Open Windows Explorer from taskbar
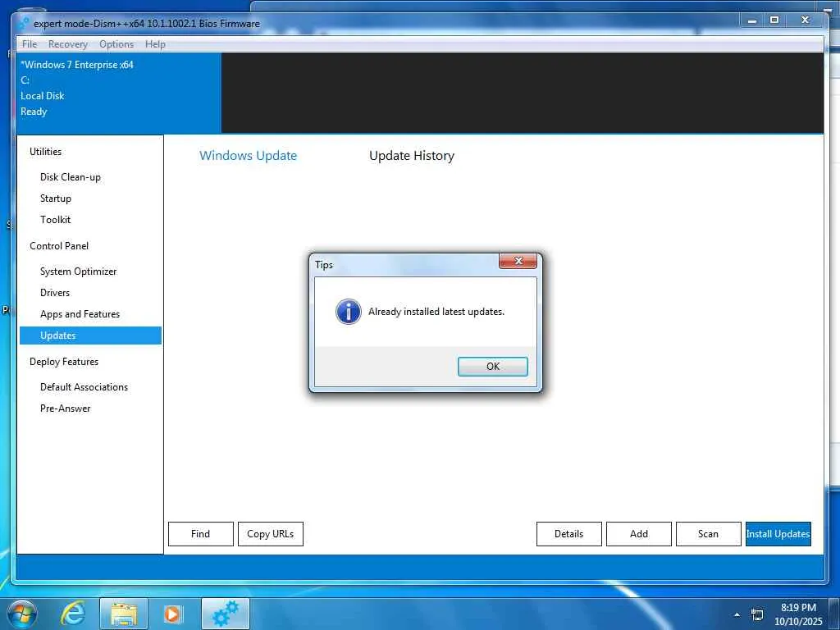Image resolution: width=840 pixels, height=630 pixels. 124,614
